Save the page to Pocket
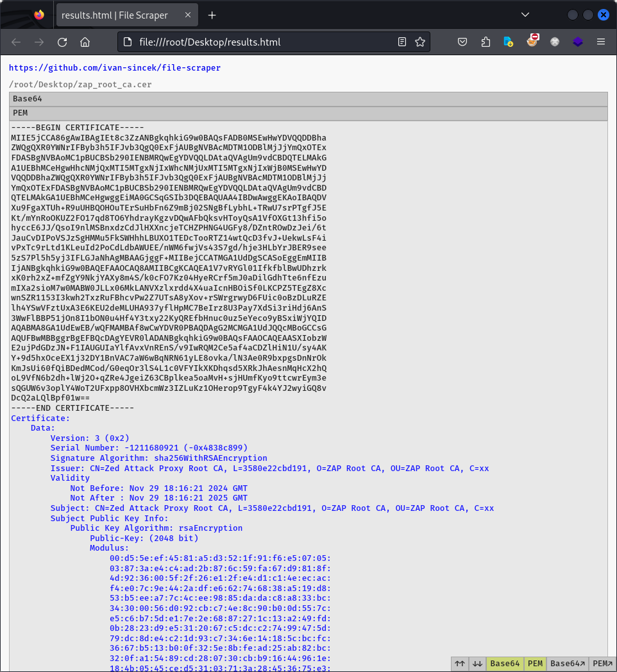 tap(462, 42)
